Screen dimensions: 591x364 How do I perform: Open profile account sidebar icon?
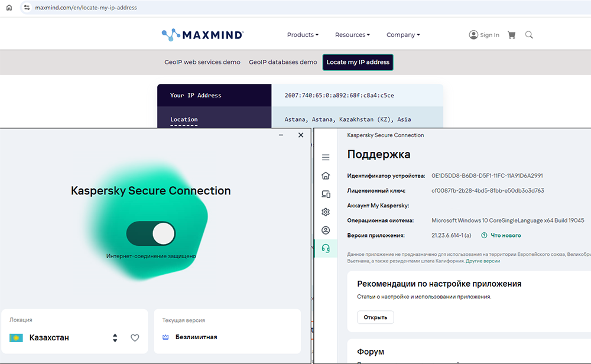coord(326,230)
